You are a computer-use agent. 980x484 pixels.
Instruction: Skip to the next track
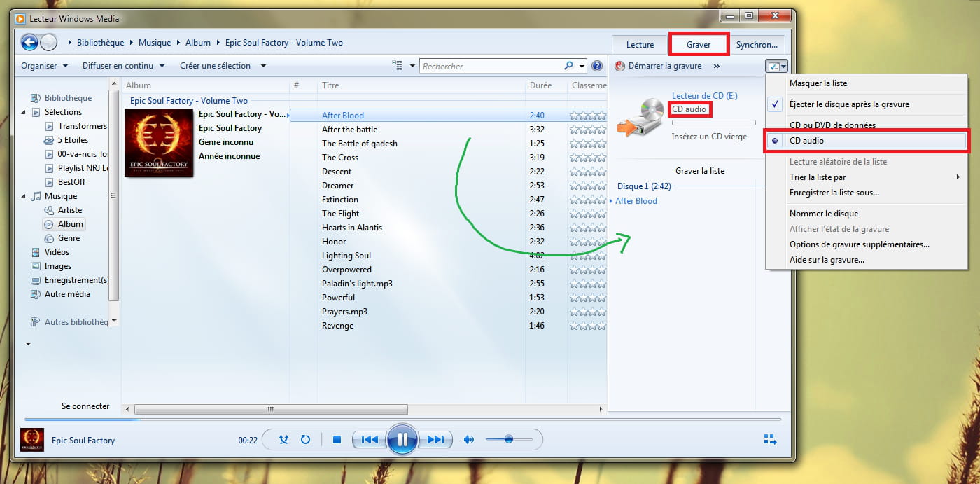435,440
